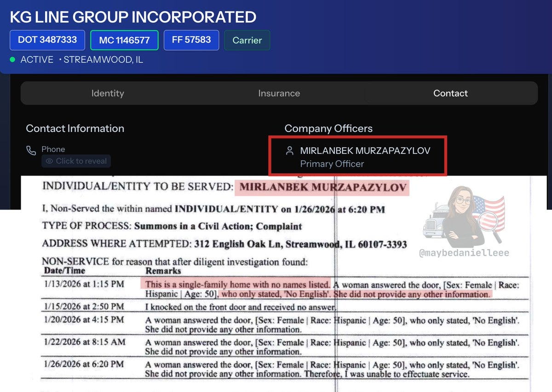The height and width of the screenshot is (392, 552).
Task: Click the 1/13/2026 at 1:15 PM entry
Action: (84, 284)
